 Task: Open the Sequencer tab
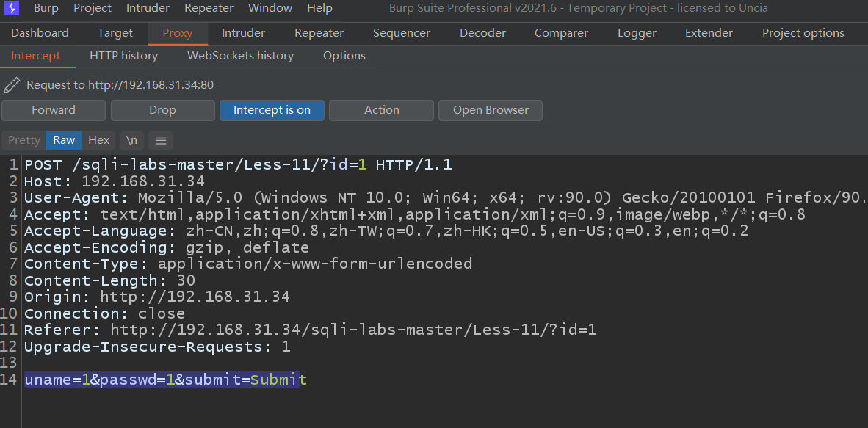tap(402, 33)
